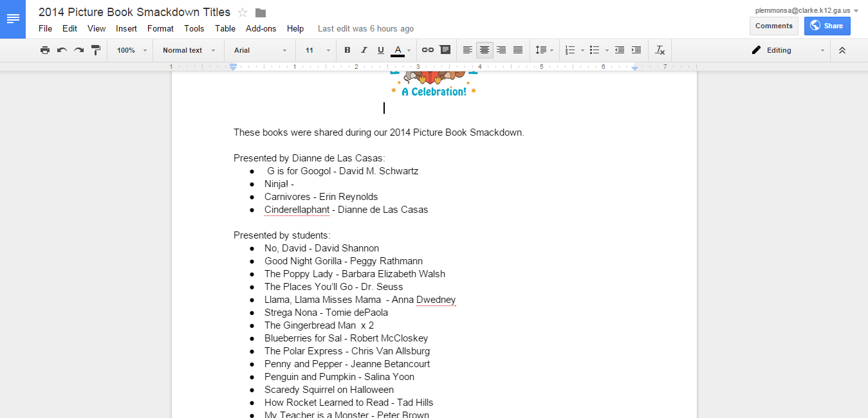Open the Insert menu
This screenshot has width=868, height=418.
(x=126, y=28)
